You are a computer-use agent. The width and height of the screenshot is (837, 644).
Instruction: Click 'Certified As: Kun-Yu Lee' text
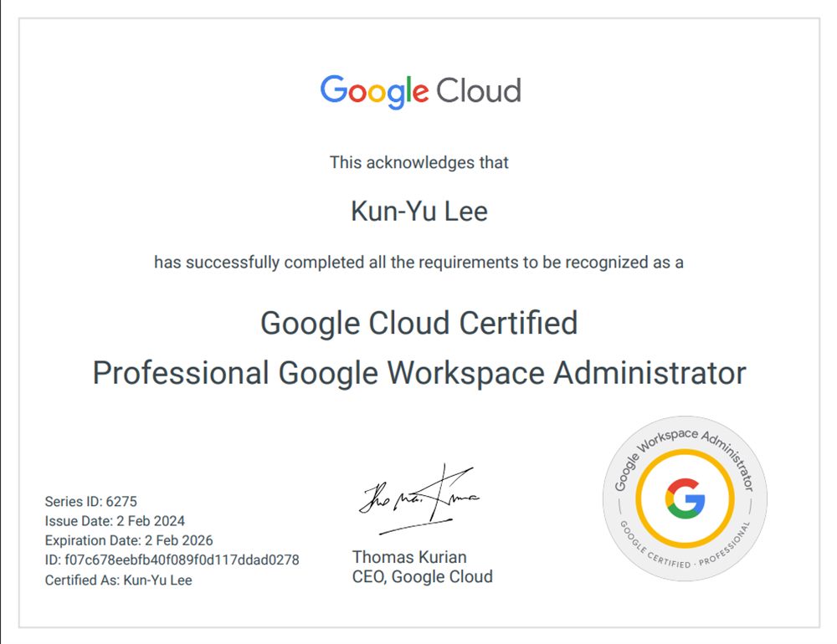click(119, 580)
